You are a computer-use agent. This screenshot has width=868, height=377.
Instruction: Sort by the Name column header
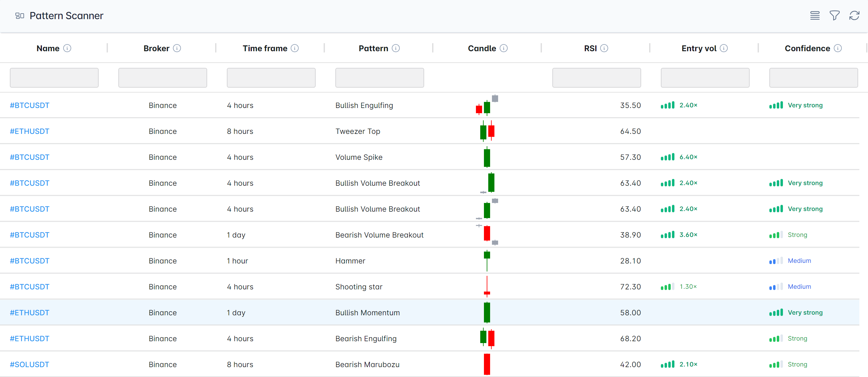tap(48, 48)
